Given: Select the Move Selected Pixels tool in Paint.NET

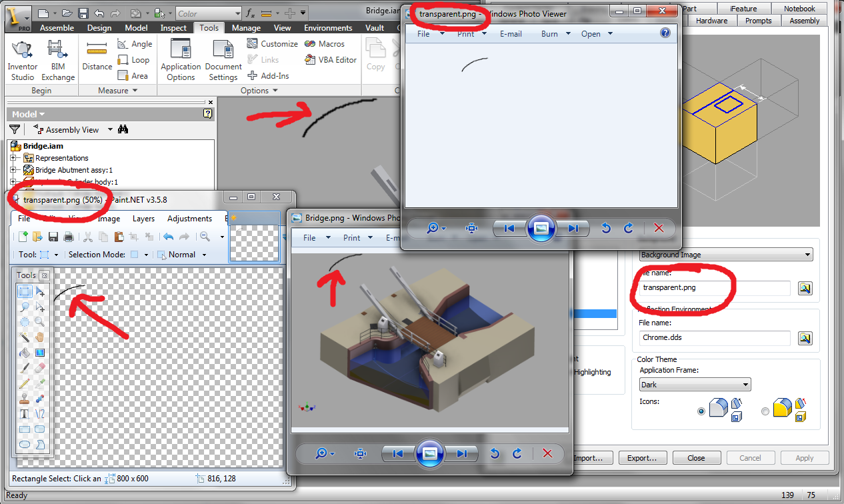Looking at the screenshot, I should point(40,291).
